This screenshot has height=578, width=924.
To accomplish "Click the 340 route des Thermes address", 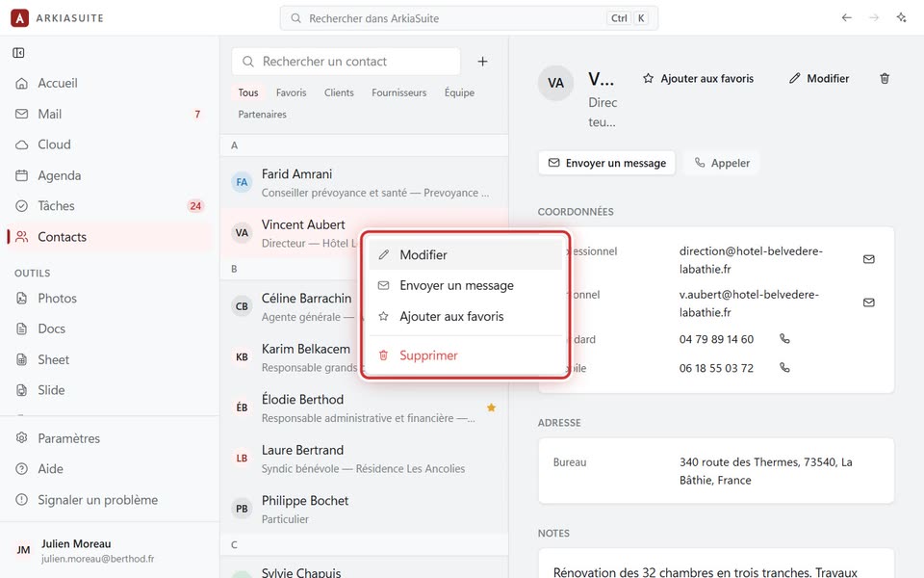I will [765, 471].
